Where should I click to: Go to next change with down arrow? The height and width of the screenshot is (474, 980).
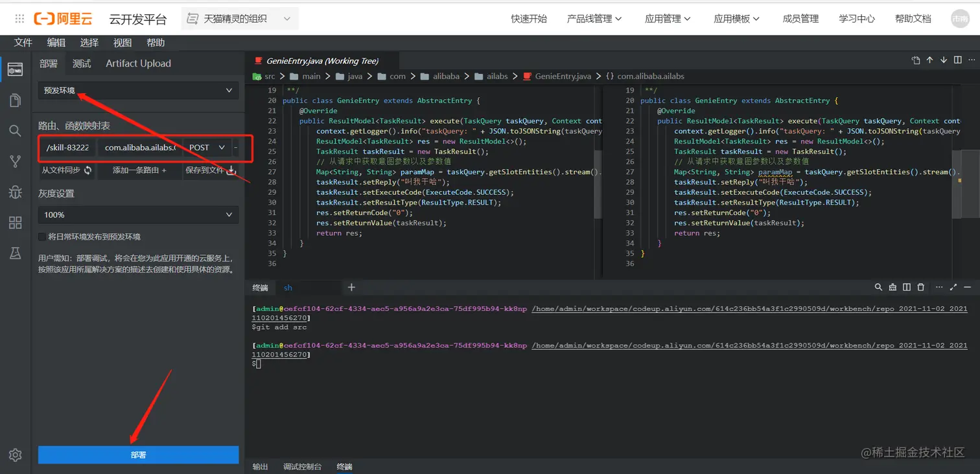point(944,60)
